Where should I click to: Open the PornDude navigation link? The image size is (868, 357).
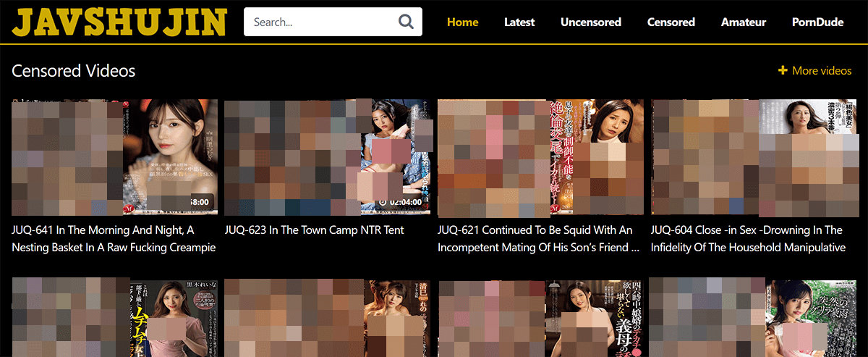click(x=817, y=22)
